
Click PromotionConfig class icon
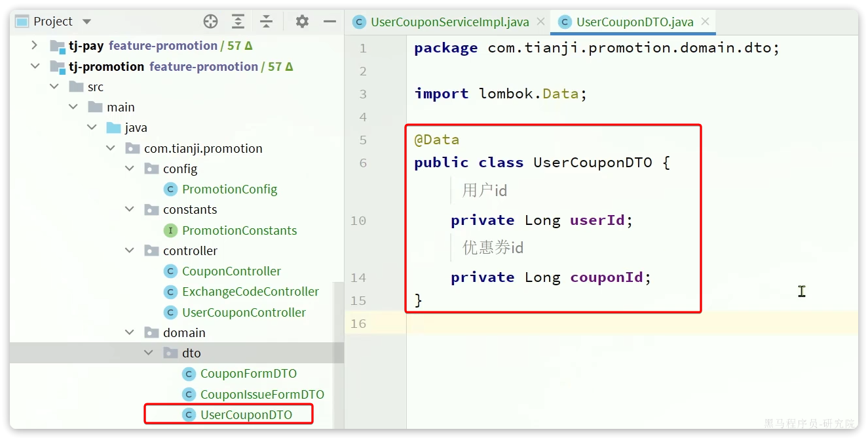[x=170, y=190]
